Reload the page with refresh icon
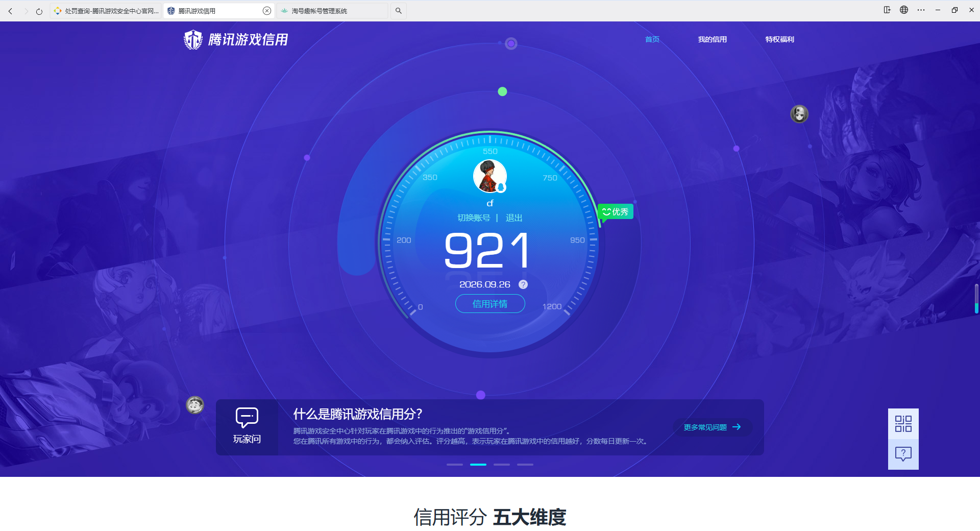This screenshot has width=980, height=531. [x=39, y=11]
